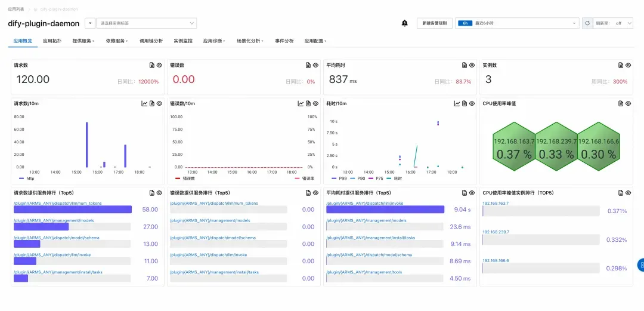
Task: Click the 27.00 management/models bar
Action: coord(41,227)
